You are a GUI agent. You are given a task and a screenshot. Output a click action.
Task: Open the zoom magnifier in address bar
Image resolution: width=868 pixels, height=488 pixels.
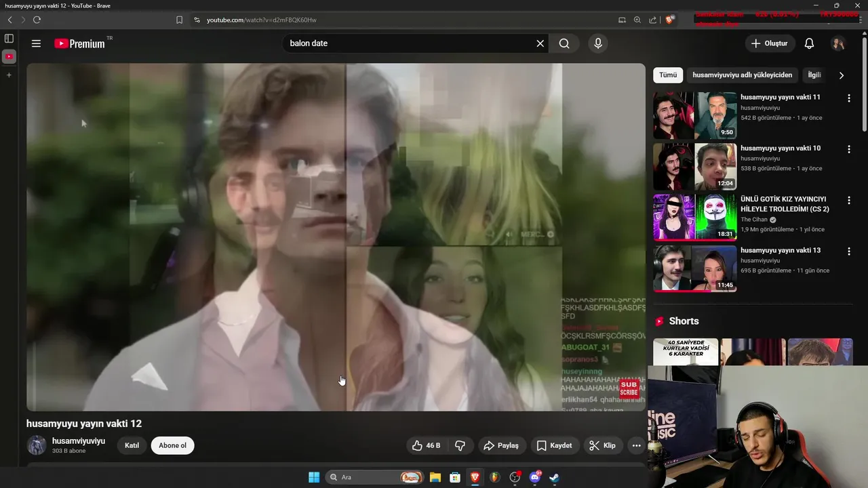[x=637, y=20]
